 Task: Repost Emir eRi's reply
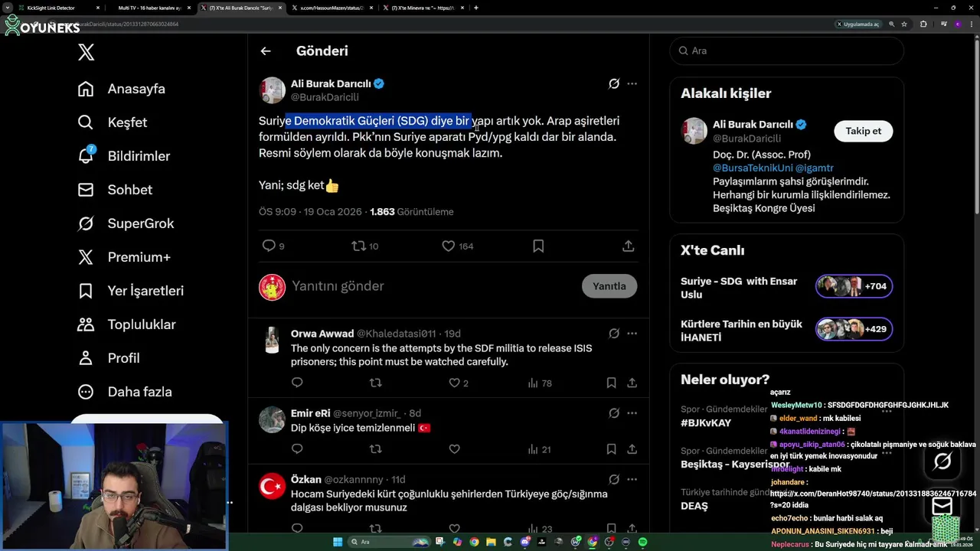coord(375,449)
